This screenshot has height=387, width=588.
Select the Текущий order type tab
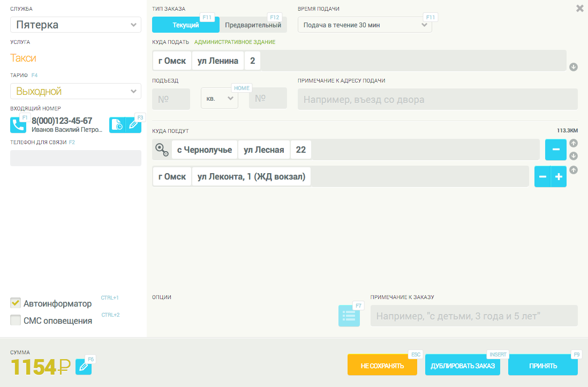coord(185,25)
